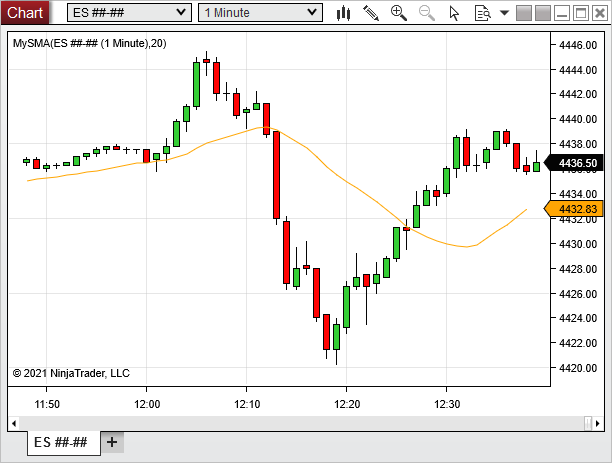Click the 12:20 label on time axis
The height and width of the screenshot is (463, 612).
(346, 404)
